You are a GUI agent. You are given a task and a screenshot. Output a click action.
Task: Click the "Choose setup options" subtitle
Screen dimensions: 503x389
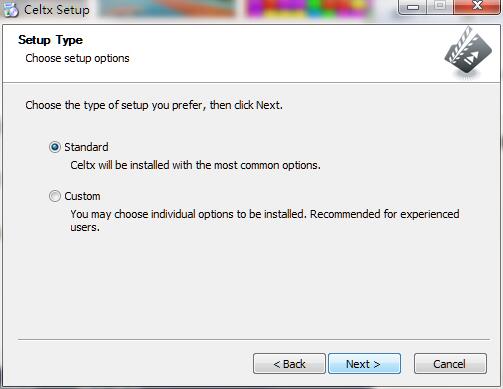77,58
